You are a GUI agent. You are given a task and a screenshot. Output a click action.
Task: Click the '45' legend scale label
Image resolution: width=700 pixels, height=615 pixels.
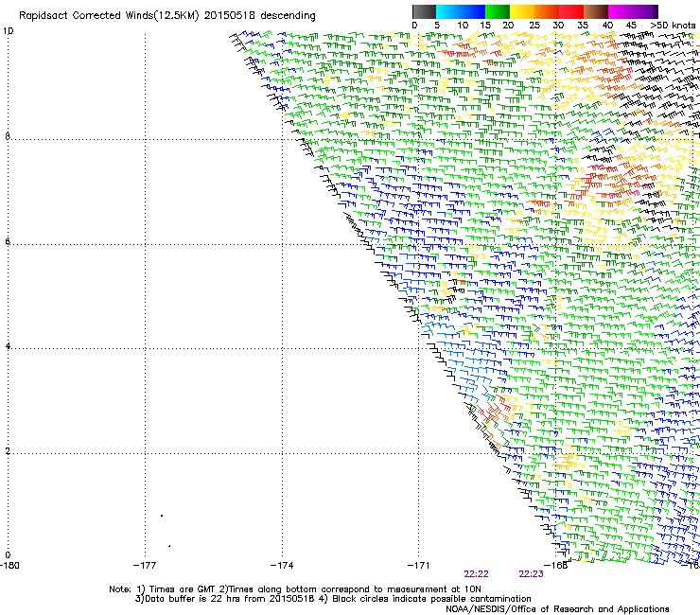631,26
